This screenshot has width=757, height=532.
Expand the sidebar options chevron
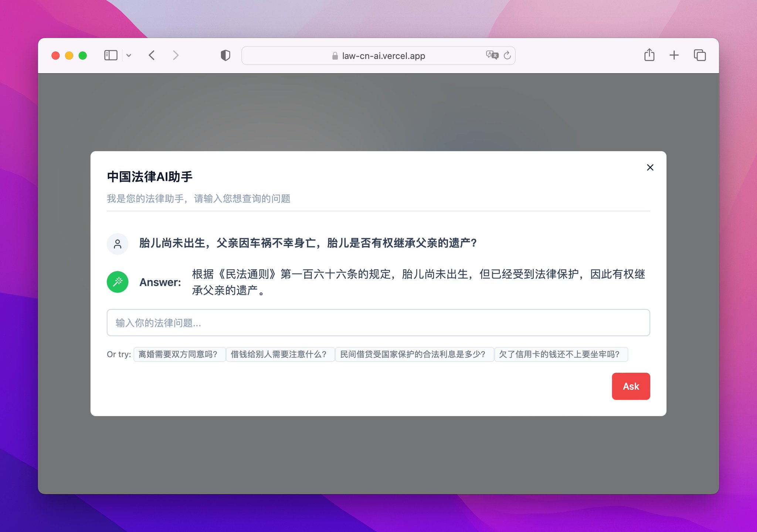(x=129, y=55)
